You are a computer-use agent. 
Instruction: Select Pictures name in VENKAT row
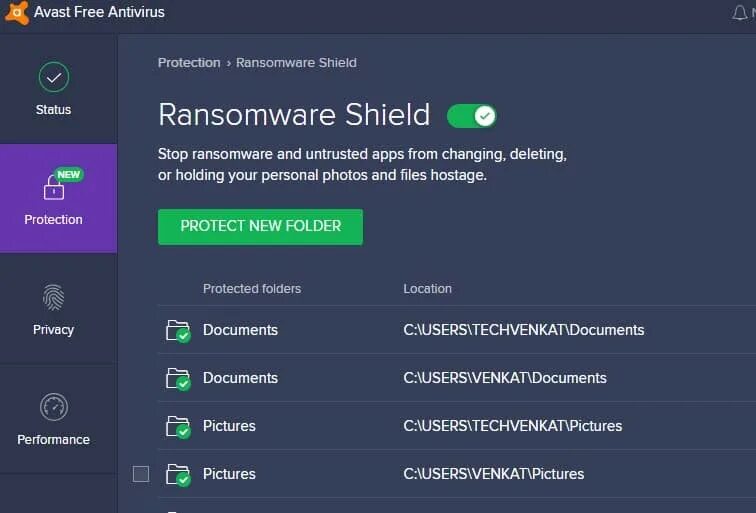[x=229, y=473]
